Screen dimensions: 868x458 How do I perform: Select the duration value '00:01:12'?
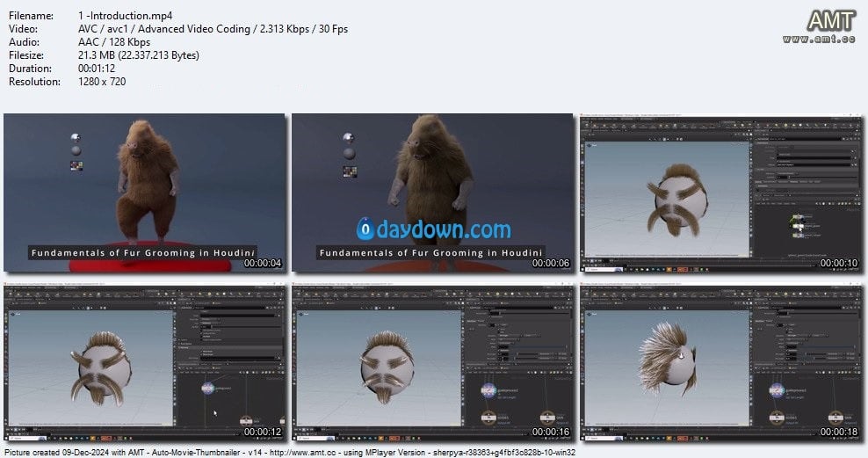(x=97, y=69)
